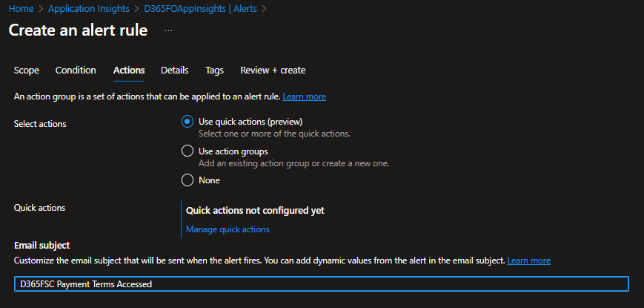This screenshot has width=644, height=308.
Task: Open the Condition tab
Action: [76, 71]
